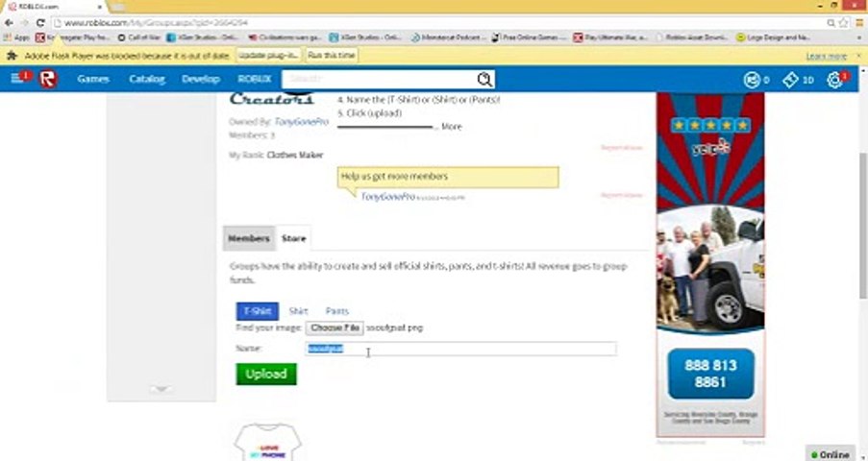The image size is (868, 461).
Task: Click inside the Name text field
Action: [x=460, y=348]
